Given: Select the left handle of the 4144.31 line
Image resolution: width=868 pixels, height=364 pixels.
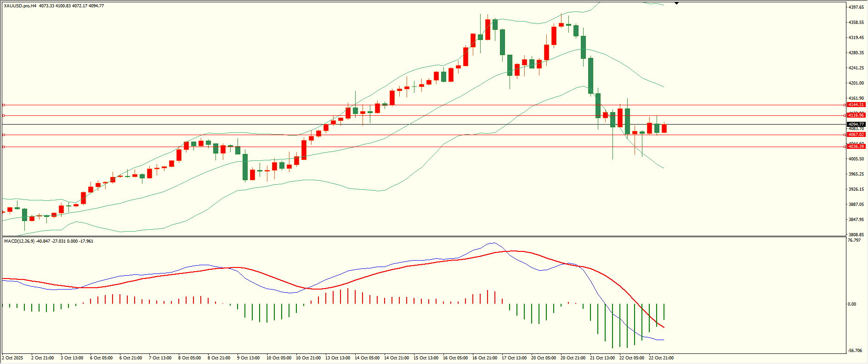Looking at the screenshot, I should click(3, 105).
